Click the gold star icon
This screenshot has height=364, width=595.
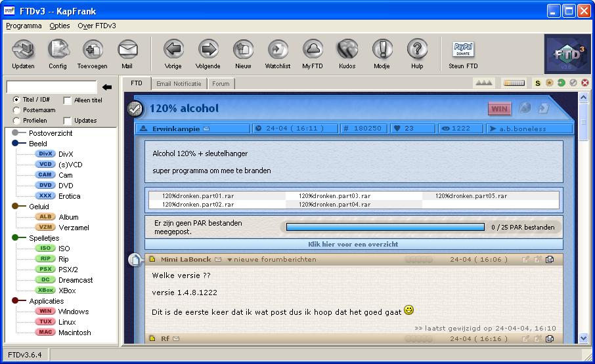[549, 83]
